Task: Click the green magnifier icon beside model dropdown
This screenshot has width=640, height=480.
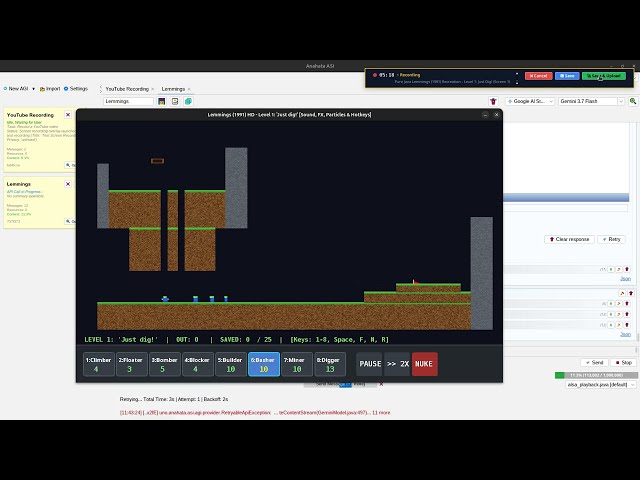Action: point(633,101)
